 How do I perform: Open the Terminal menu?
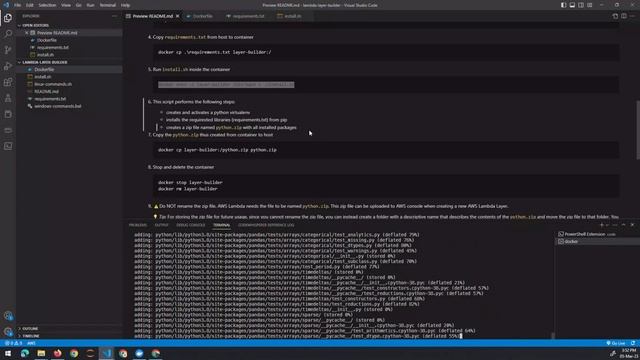(x=108, y=5)
